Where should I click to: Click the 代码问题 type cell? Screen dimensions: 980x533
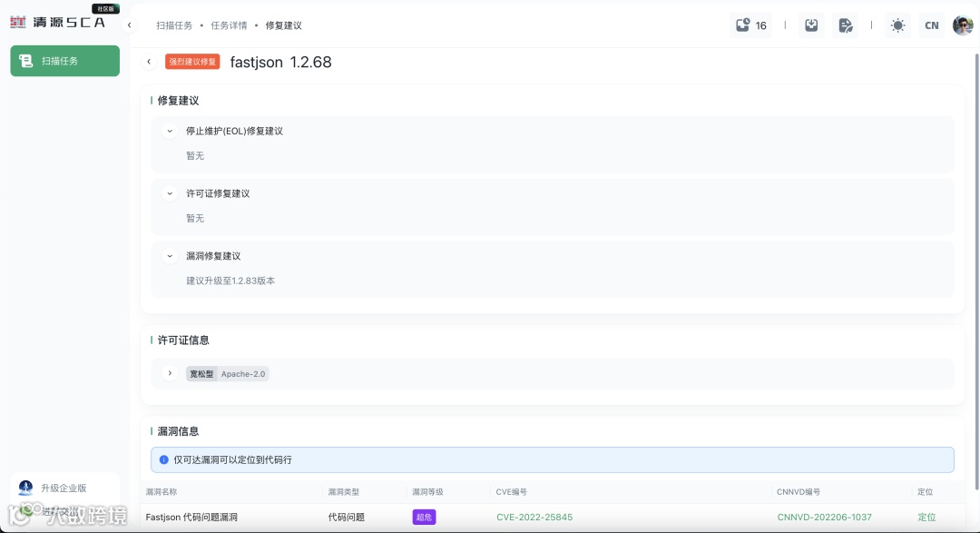point(347,518)
